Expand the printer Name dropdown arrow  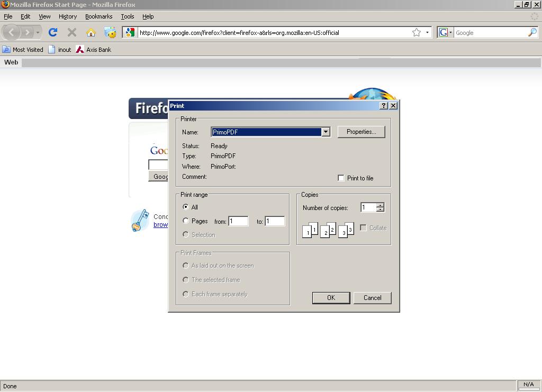point(326,132)
